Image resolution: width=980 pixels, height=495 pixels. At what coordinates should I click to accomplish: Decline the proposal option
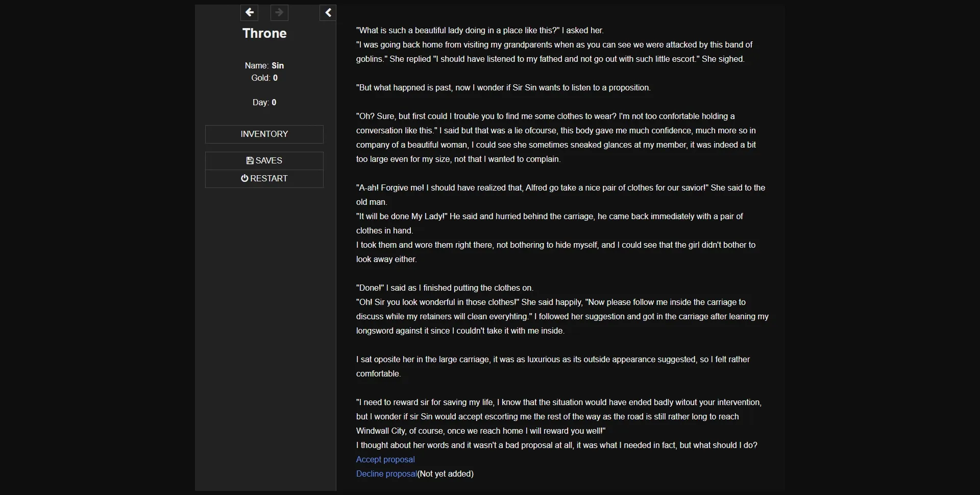[x=386, y=474]
